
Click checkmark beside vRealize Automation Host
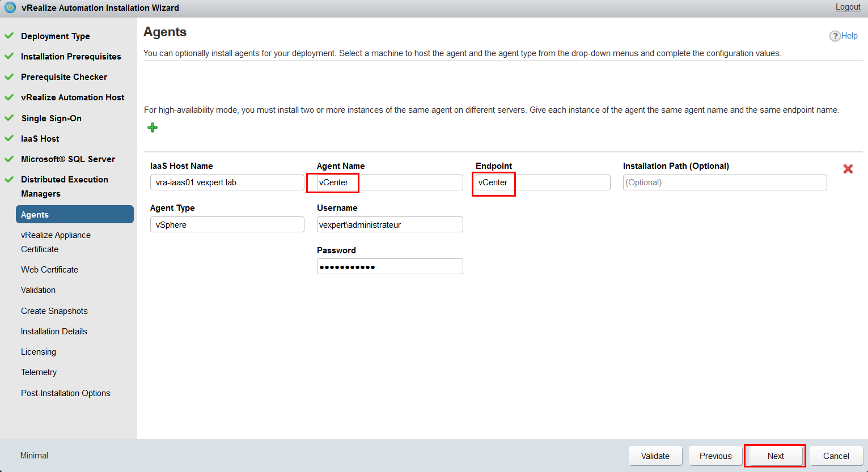pos(9,97)
